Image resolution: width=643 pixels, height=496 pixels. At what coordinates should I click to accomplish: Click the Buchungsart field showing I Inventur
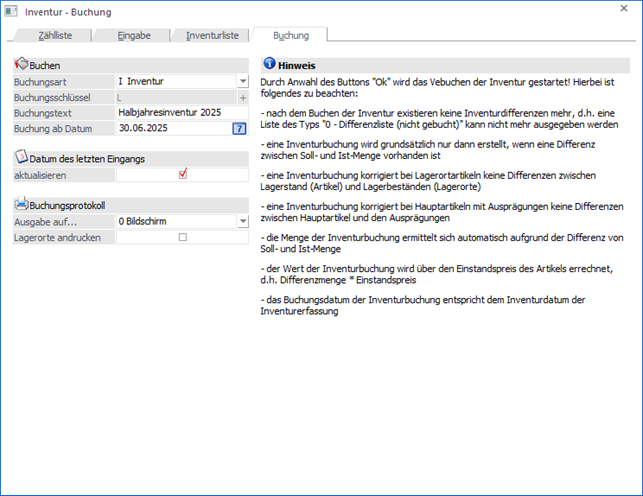click(174, 82)
